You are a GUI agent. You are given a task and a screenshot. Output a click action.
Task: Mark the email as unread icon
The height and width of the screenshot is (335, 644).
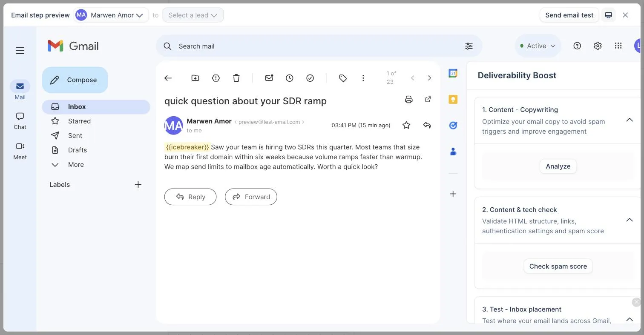click(269, 78)
